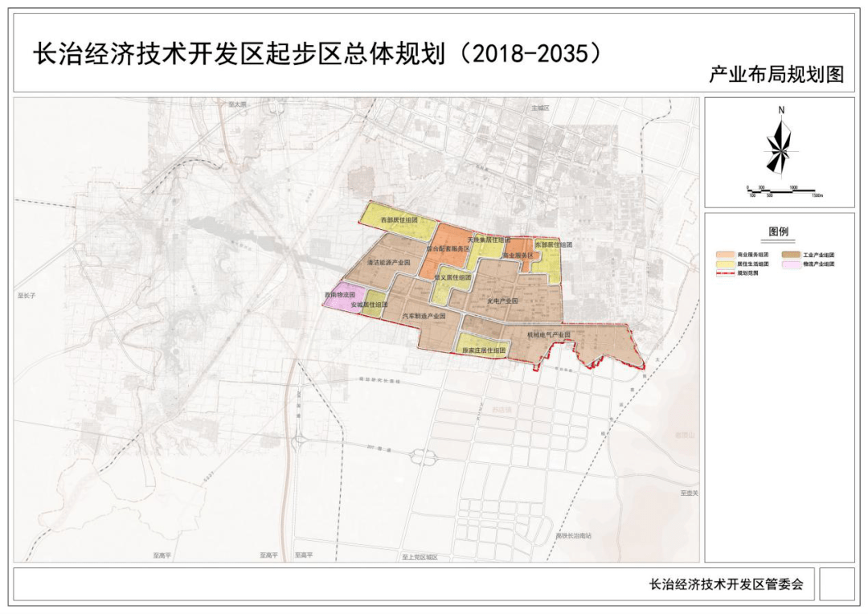Click the main plan title 长治经济技术开发区起步区总体规划
Image resolution: width=868 pixels, height=614 pixels.
239,54
